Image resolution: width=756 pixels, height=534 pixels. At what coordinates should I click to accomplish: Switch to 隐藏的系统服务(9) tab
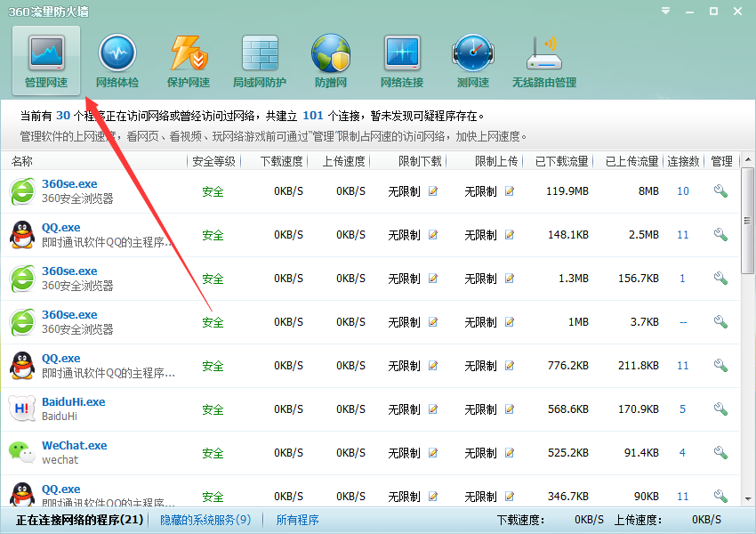(205, 520)
